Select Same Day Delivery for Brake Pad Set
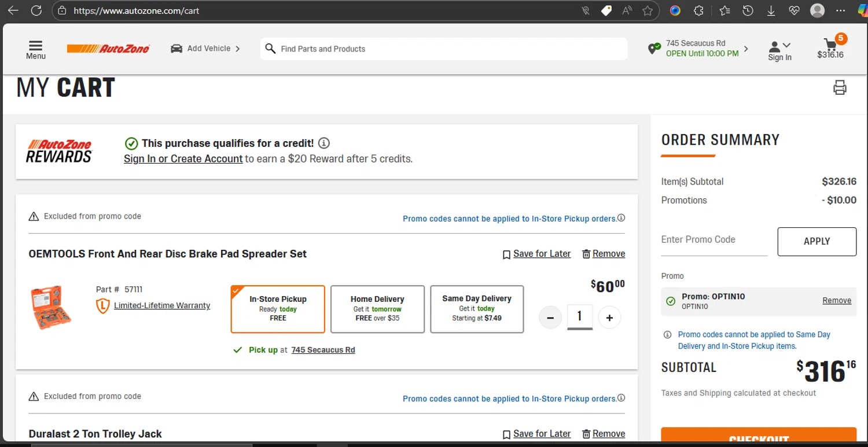868x447 pixels. [x=477, y=309]
